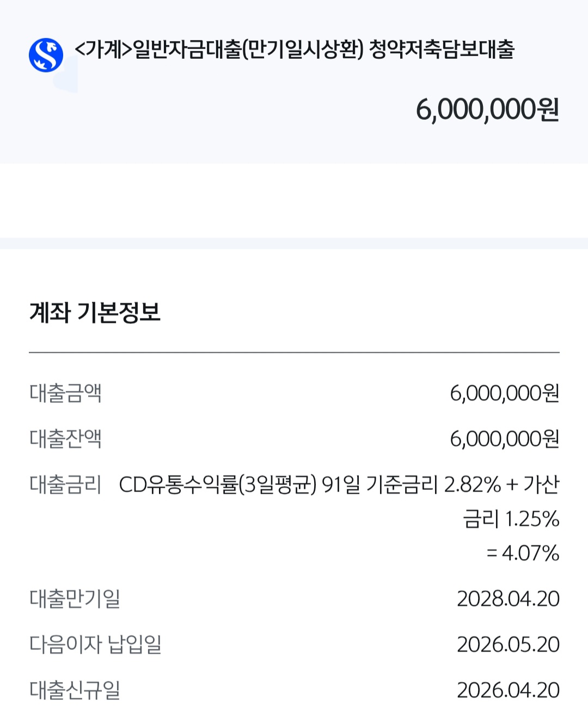This screenshot has height=712, width=588.
Task: Tap the 대출금액 label
Action: coord(65,393)
